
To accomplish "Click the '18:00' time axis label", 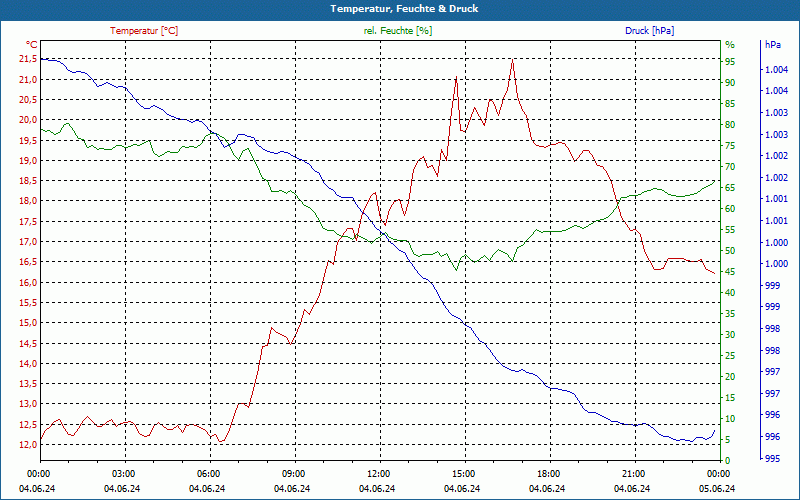I will point(547,473).
